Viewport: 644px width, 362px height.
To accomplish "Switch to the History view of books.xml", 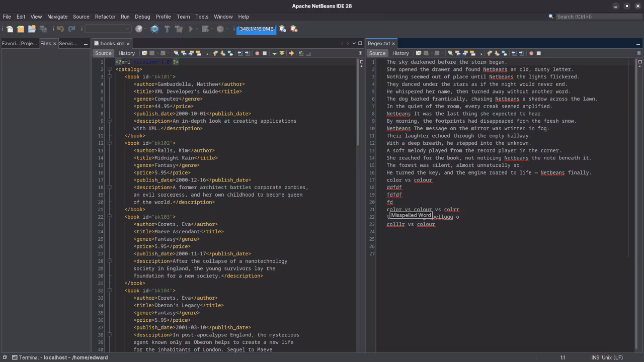I will [126, 53].
